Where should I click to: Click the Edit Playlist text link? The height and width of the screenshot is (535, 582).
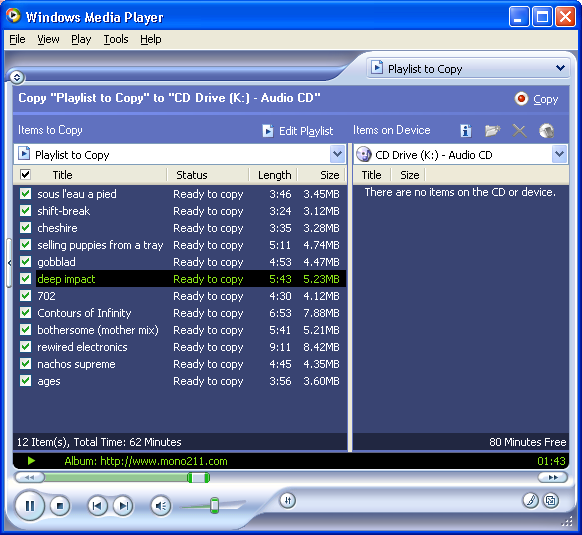click(306, 131)
